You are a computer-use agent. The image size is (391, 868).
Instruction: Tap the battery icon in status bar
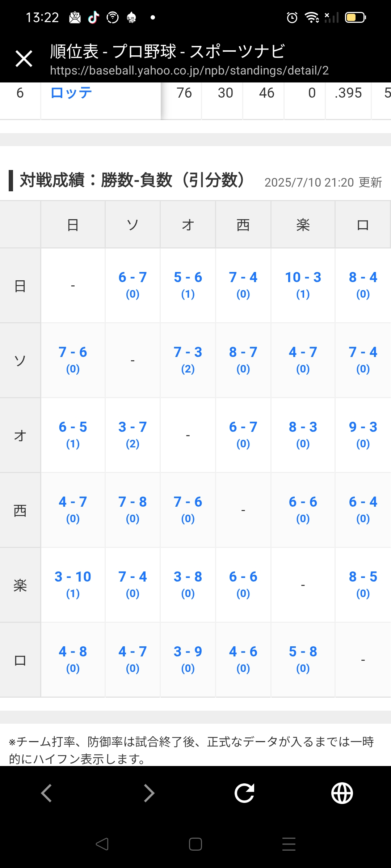click(356, 17)
